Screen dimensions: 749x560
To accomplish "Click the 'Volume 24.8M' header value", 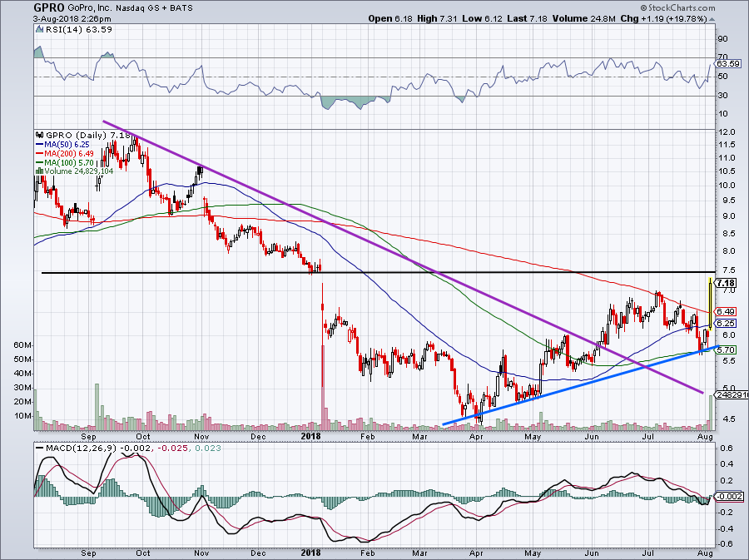I will pyautogui.click(x=583, y=18).
